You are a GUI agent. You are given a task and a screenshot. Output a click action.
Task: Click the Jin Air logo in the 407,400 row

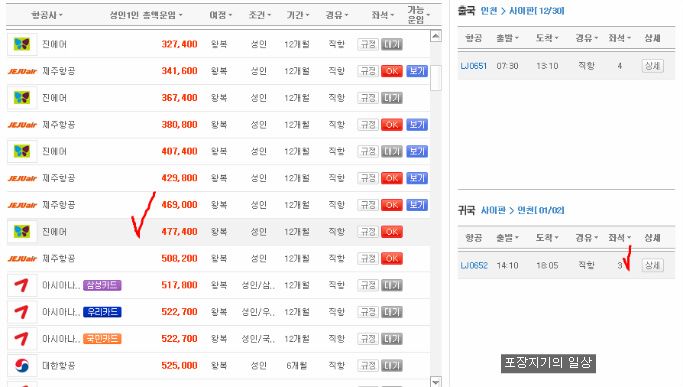(x=22, y=151)
